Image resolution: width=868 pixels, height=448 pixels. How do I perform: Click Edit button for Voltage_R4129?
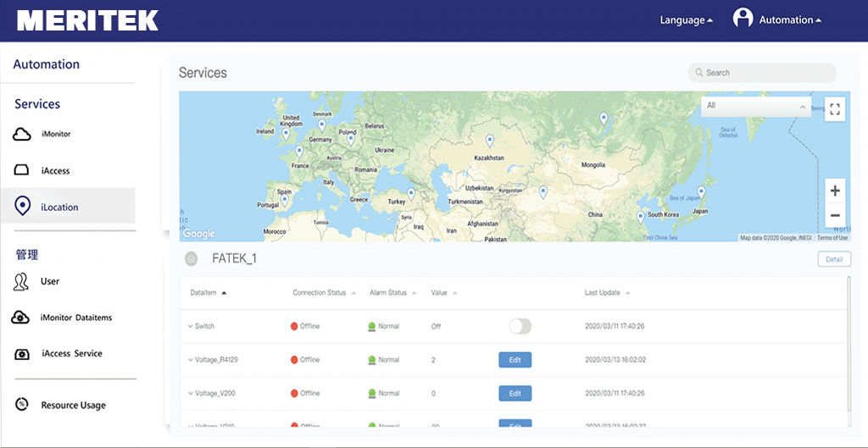(x=515, y=360)
